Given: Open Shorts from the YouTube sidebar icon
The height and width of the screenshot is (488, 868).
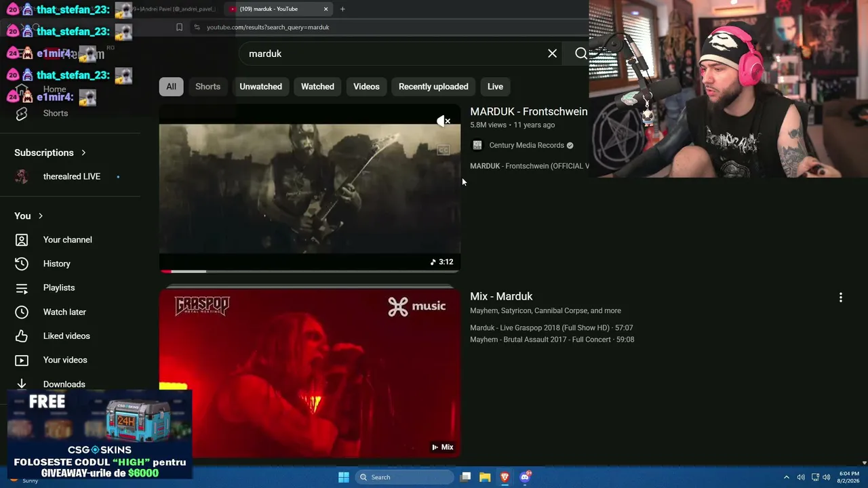Looking at the screenshot, I should [22, 113].
